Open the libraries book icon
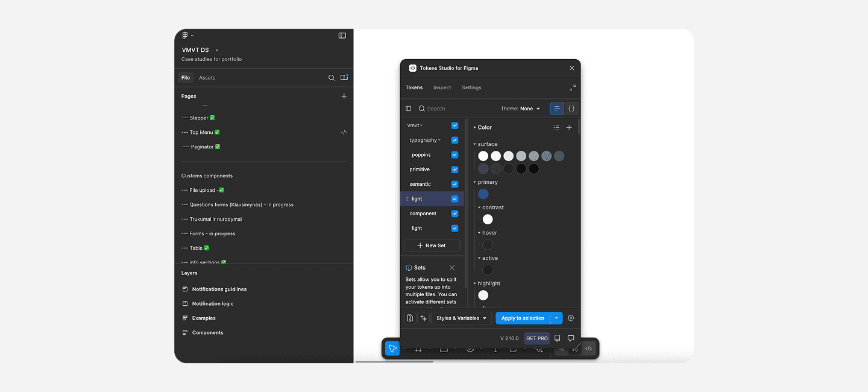Screen dimensions: 868x392 tap(344, 77)
